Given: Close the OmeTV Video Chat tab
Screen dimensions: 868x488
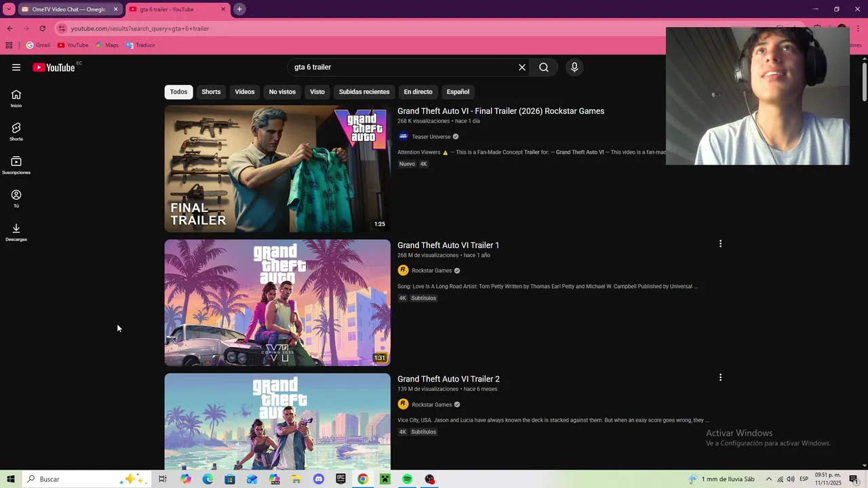Looking at the screenshot, I should (x=115, y=9).
